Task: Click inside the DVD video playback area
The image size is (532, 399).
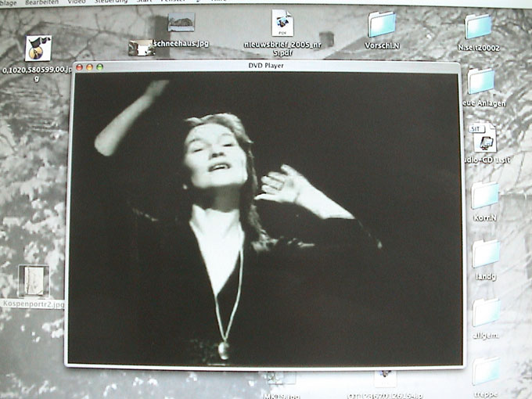Action: click(x=266, y=219)
